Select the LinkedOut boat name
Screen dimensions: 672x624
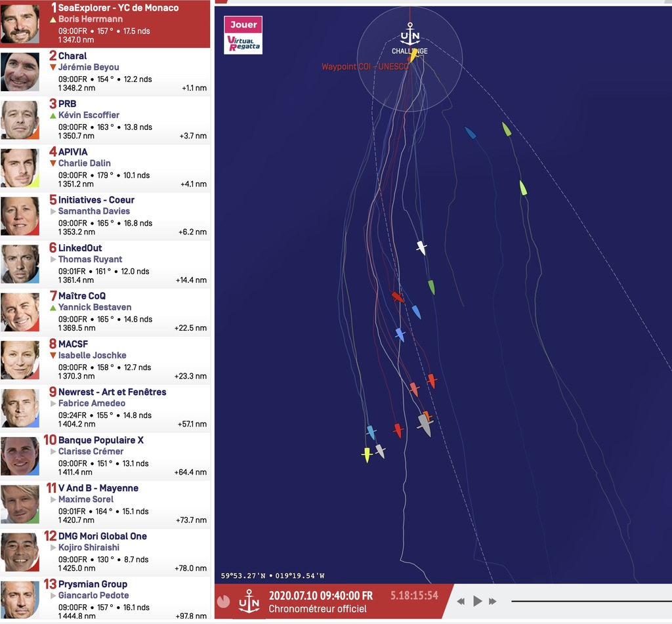pyautogui.click(x=80, y=248)
